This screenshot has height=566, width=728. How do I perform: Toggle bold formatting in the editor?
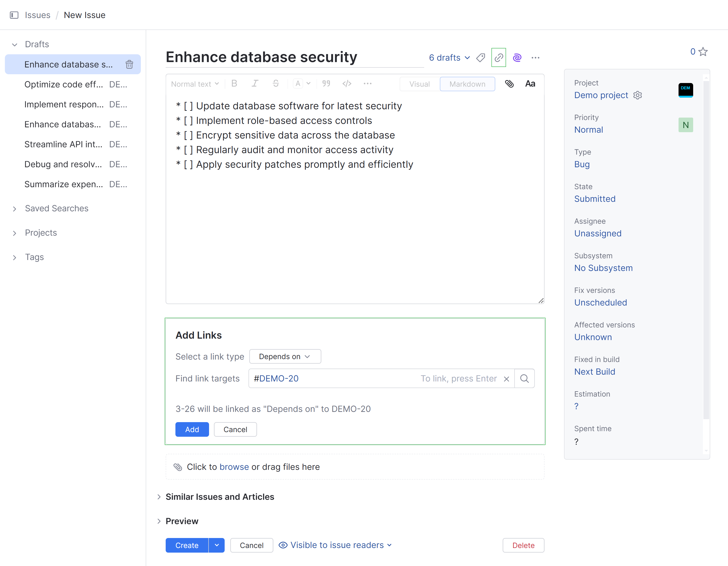[x=234, y=84]
